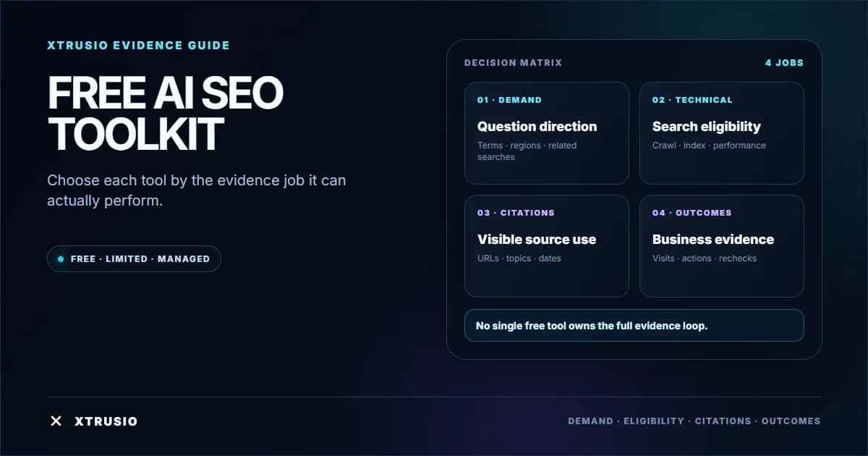
Task: Click the XTRUSIO EVIDENCE GUIDE heading
Action: coord(138,45)
